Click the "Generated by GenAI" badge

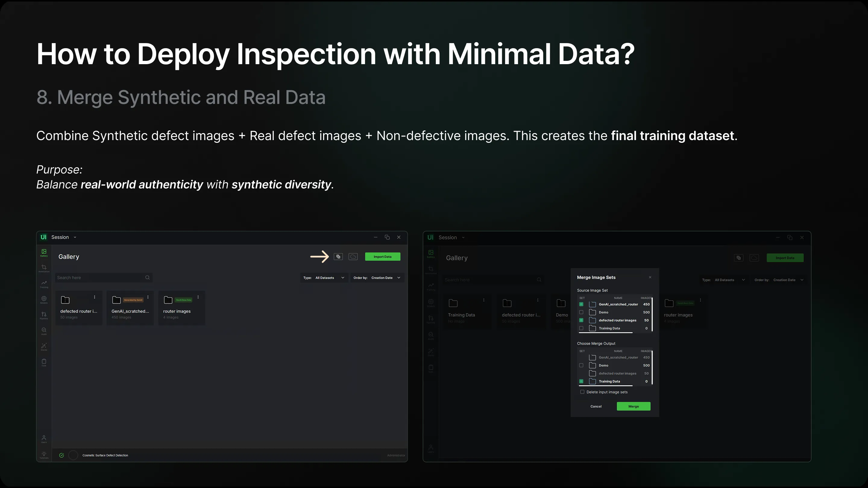pyautogui.click(x=133, y=300)
